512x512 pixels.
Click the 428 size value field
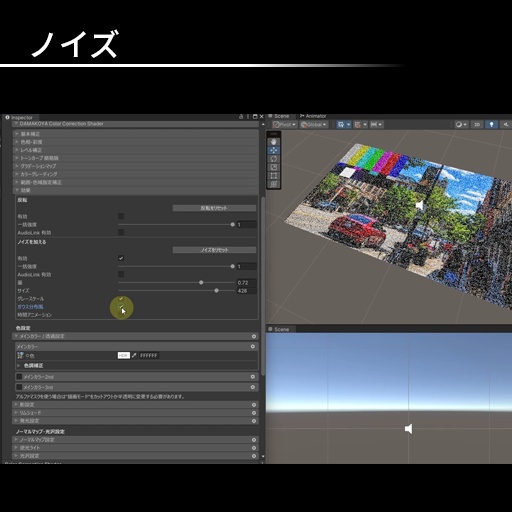click(x=246, y=291)
